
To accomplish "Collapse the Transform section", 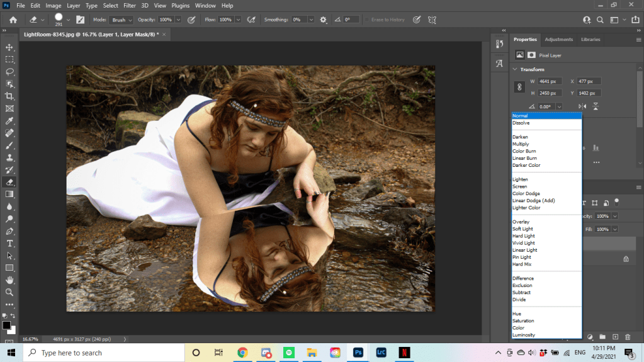I will click(x=515, y=69).
